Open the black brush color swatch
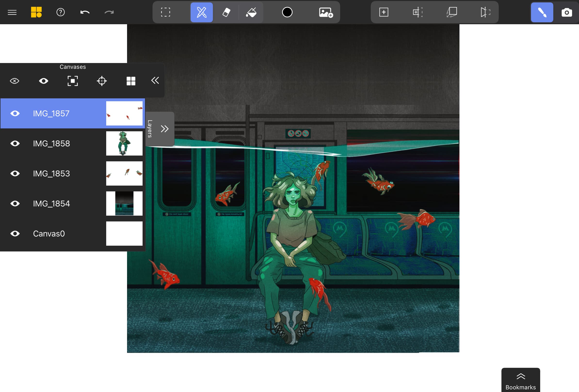Image resolution: width=579 pixels, height=392 pixels. pyautogui.click(x=287, y=12)
